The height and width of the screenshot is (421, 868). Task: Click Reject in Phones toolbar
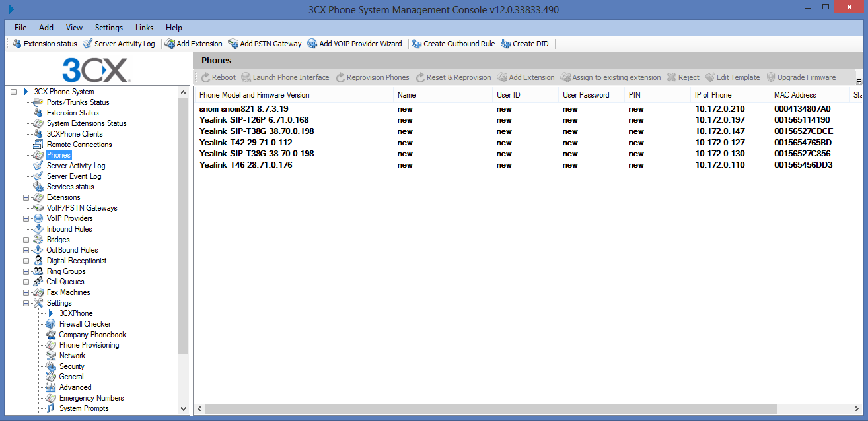click(x=683, y=77)
